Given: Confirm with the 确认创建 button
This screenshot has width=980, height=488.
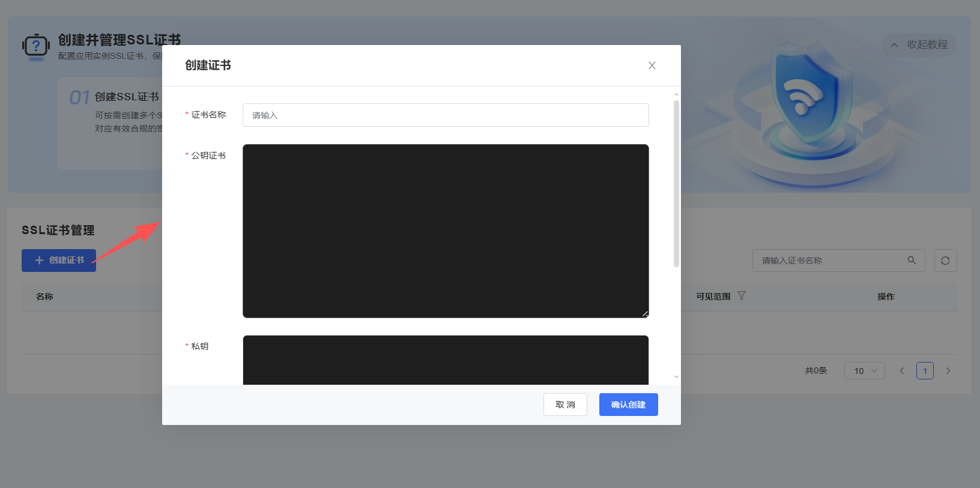Looking at the screenshot, I should (629, 405).
